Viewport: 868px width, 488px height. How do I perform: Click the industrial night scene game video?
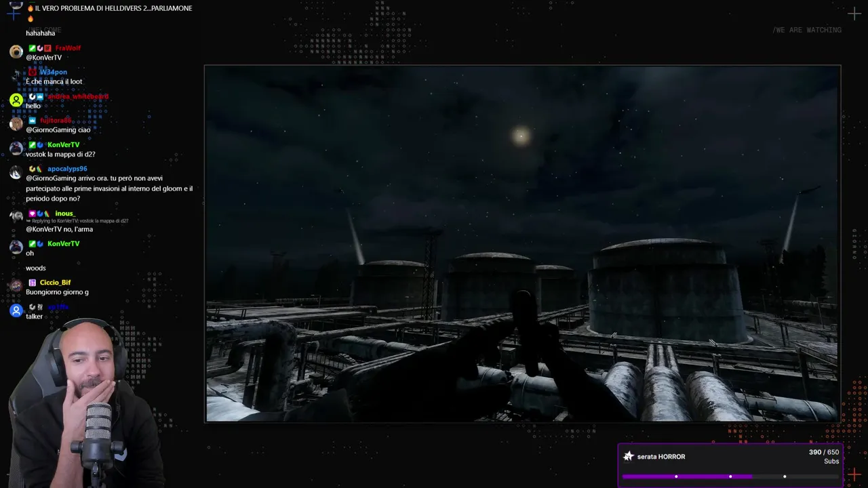pos(522,244)
